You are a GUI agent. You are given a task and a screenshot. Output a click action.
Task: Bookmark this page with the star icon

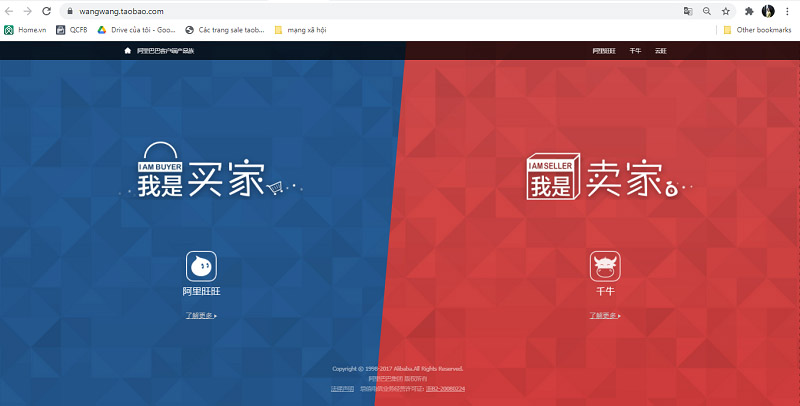click(x=726, y=11)
